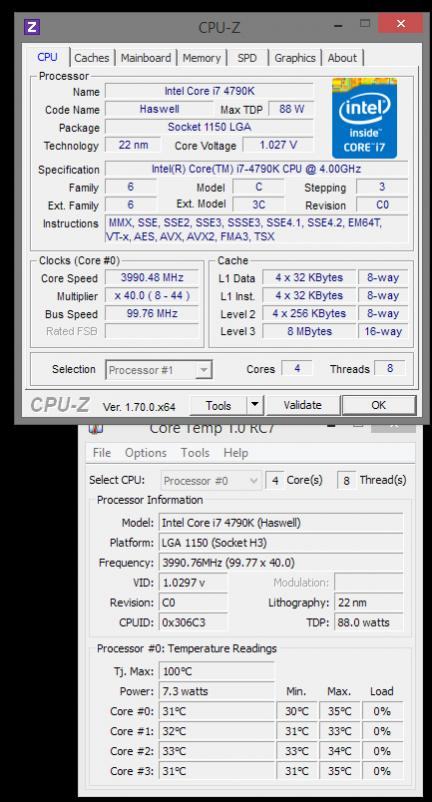Open the Graphics tab
Screen dimensions: 432x802
point(294,58)
